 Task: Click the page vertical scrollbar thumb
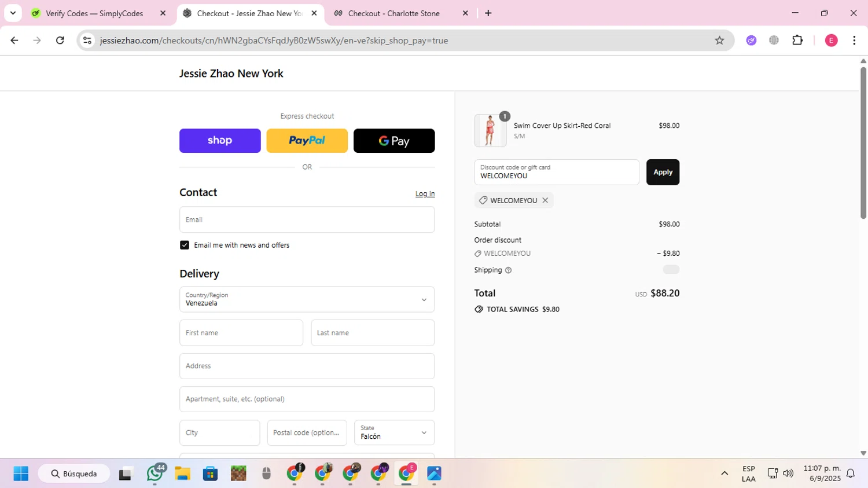pos(863,143)
